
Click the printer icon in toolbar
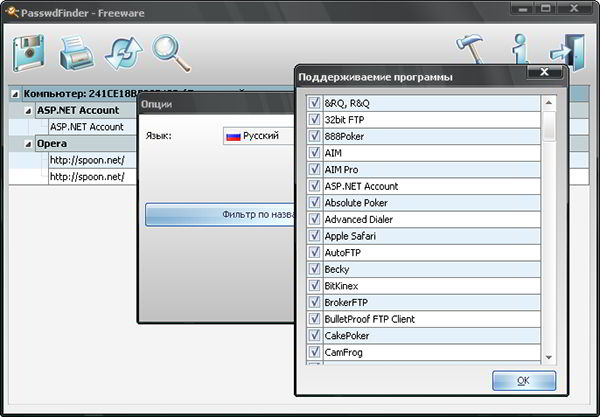point(77,53)
